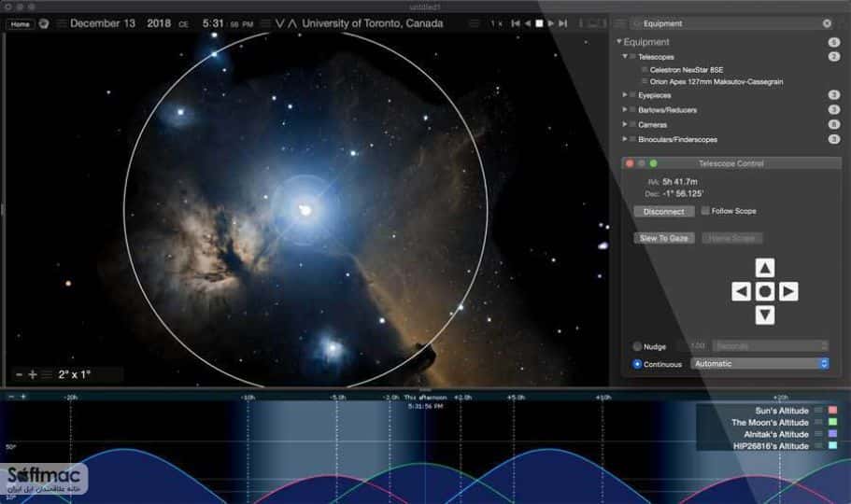Expand the Binoculars/Finderscopes group
Screen dimensions: 851x504
[625, 139]
